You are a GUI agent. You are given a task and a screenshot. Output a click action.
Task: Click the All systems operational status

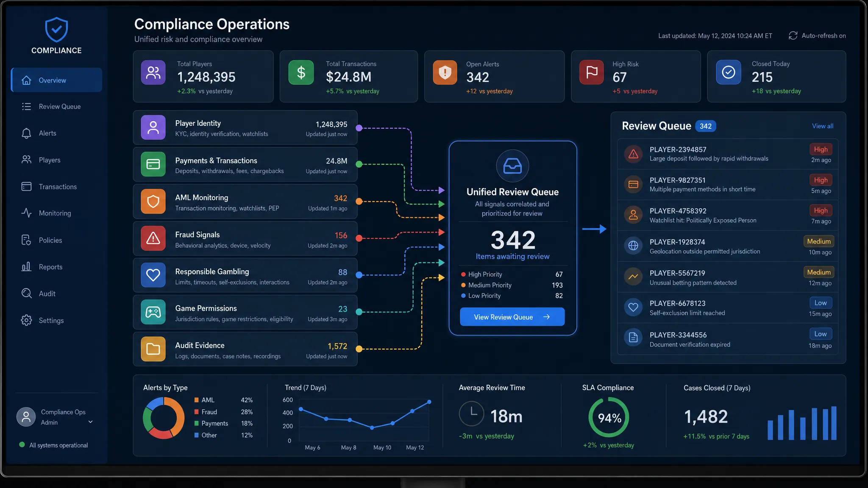54,445
